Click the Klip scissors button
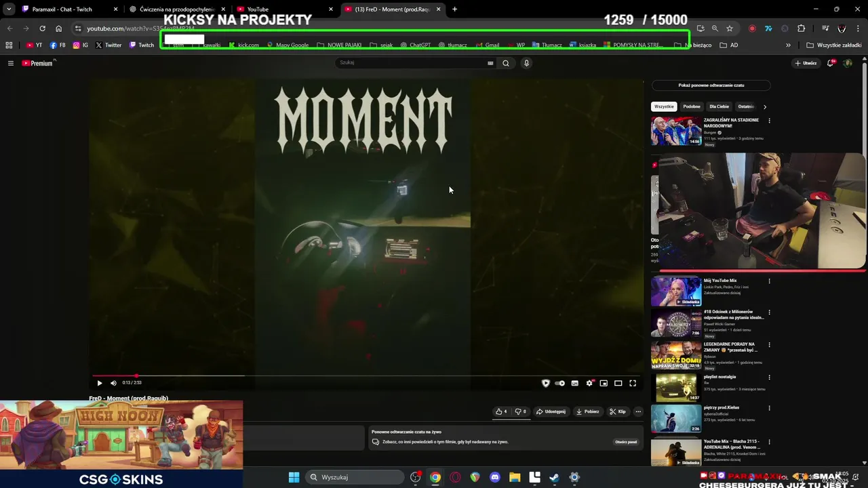The image size is (868, 488). [617, 411]
